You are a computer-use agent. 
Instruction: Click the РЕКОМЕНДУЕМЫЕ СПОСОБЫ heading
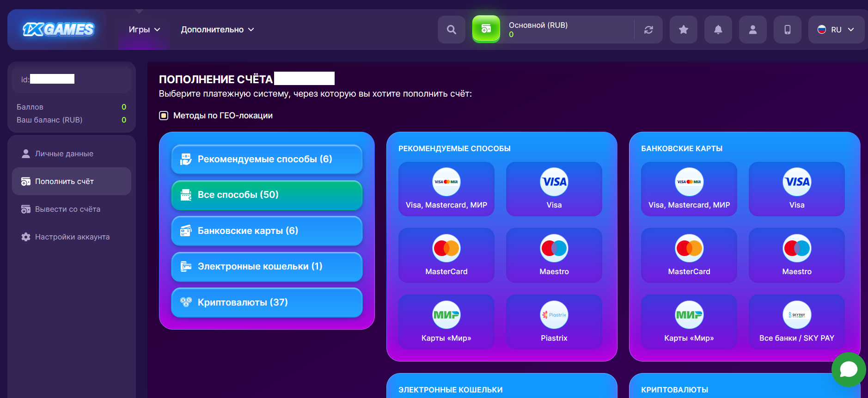(x=454, y=148)
